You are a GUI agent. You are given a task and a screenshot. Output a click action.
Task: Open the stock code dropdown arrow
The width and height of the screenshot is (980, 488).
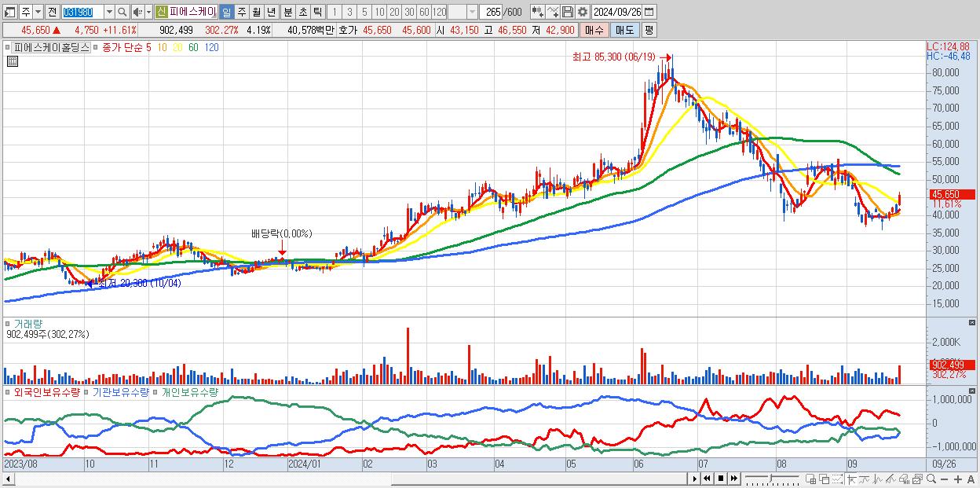pyautogui.click(x=109, y=12)
